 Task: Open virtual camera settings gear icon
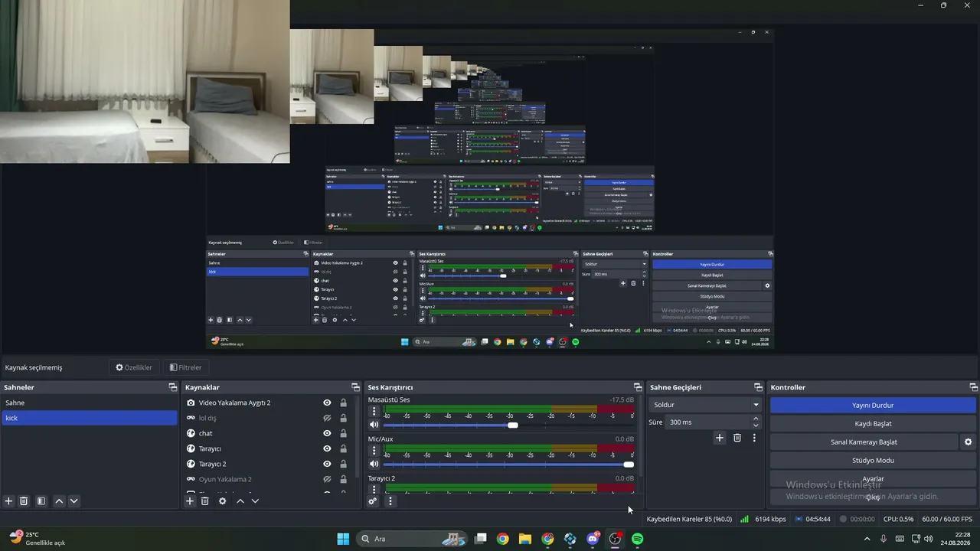968,442
